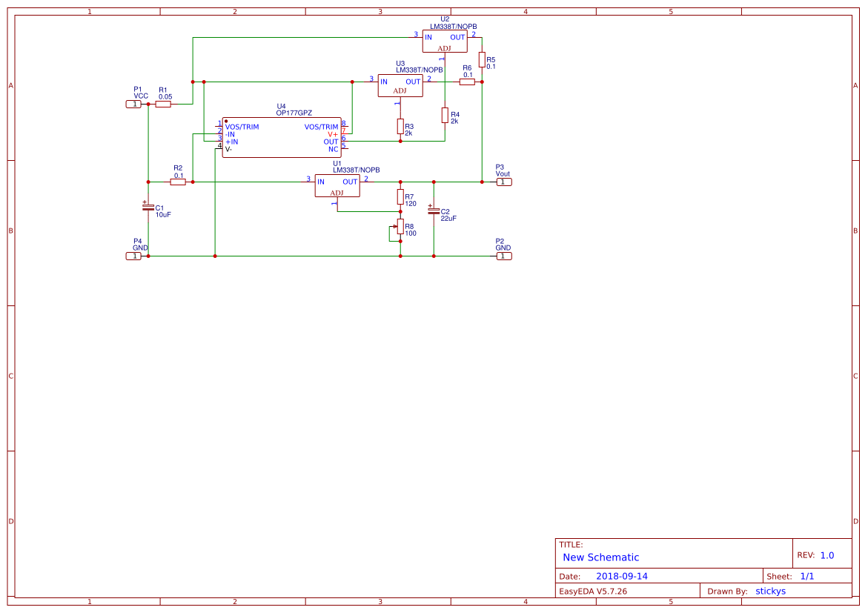The image size is (868, 613).
Task: Pick the U3 LM338T regulator symbol
Action: point(400,85)
